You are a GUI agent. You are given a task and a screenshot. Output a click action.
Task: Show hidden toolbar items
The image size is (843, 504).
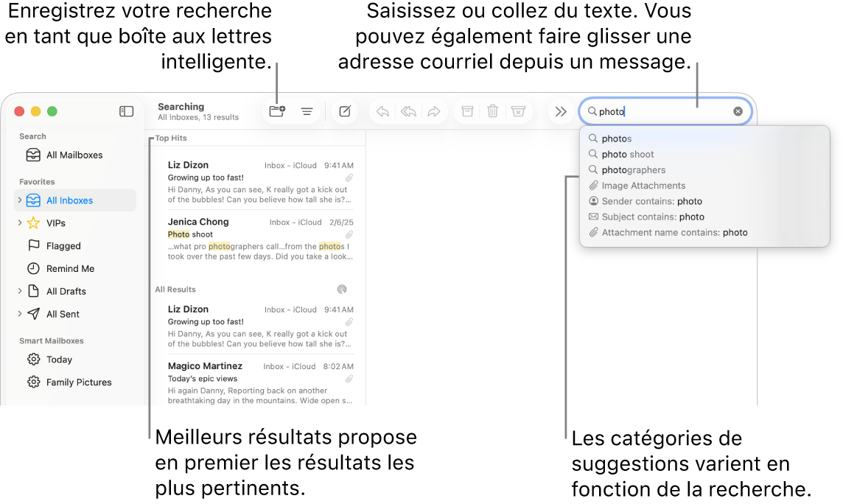coord(561,111)
